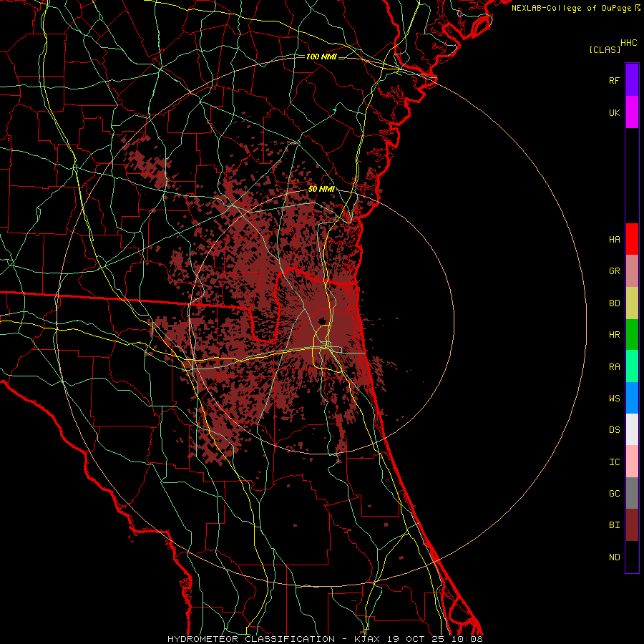Click the 'ND' legend label
The width and height of the screenshot is (644, 644).
615,557
